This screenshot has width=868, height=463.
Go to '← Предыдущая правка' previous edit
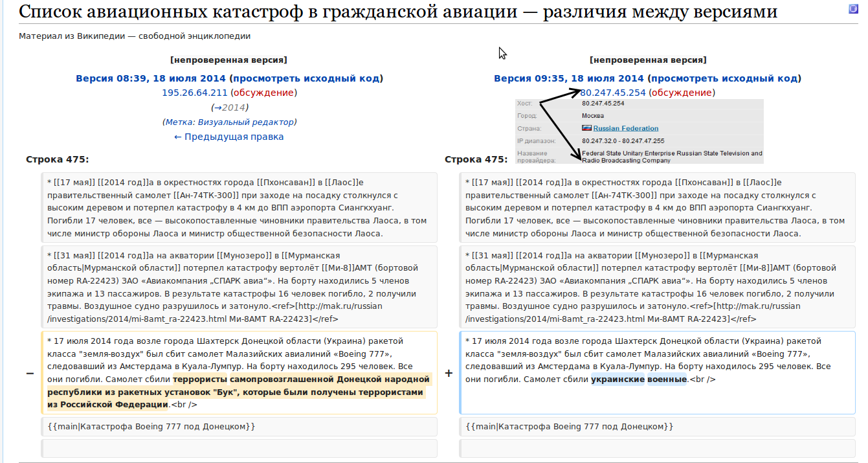tap(229, 137)
